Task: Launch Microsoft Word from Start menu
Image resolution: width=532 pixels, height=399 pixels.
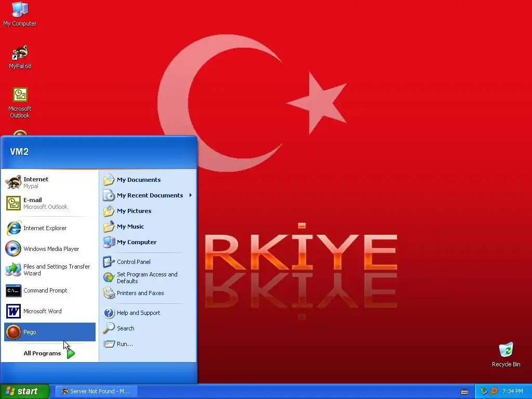Action: (x=50, y=311)
